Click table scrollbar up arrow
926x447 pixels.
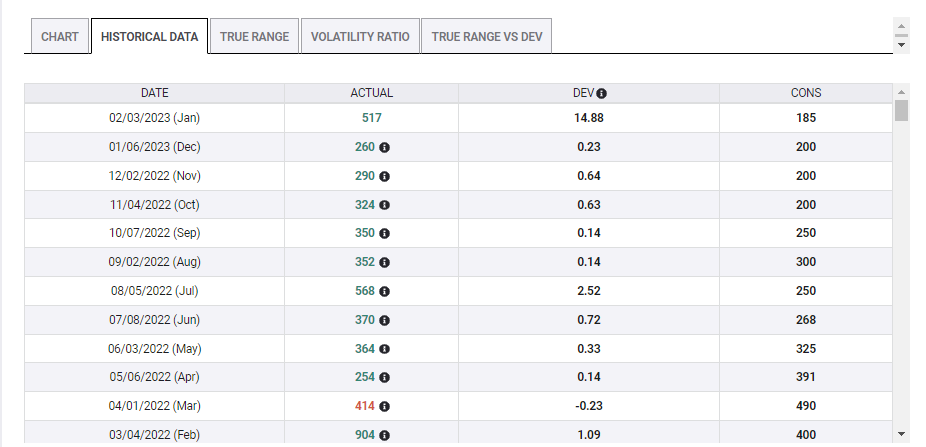coord(902,92)
